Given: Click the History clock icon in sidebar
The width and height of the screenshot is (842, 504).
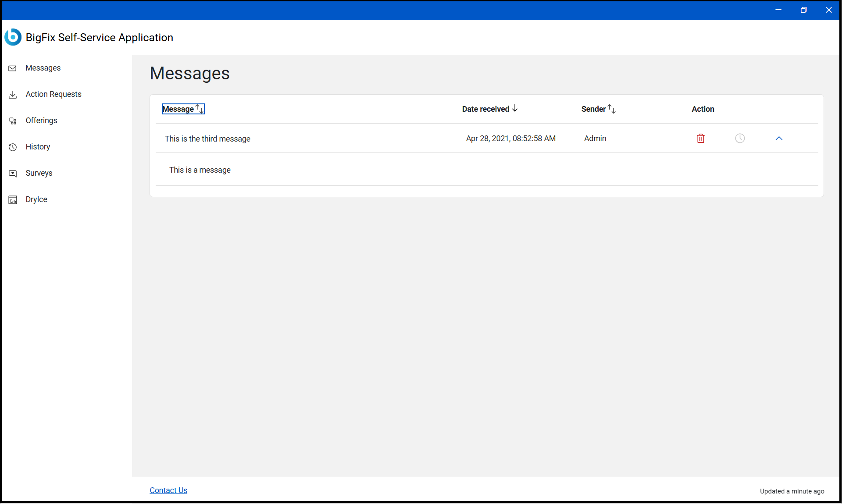Looking at the screenshot, I should pyautogui.click(x=13, y=147).
